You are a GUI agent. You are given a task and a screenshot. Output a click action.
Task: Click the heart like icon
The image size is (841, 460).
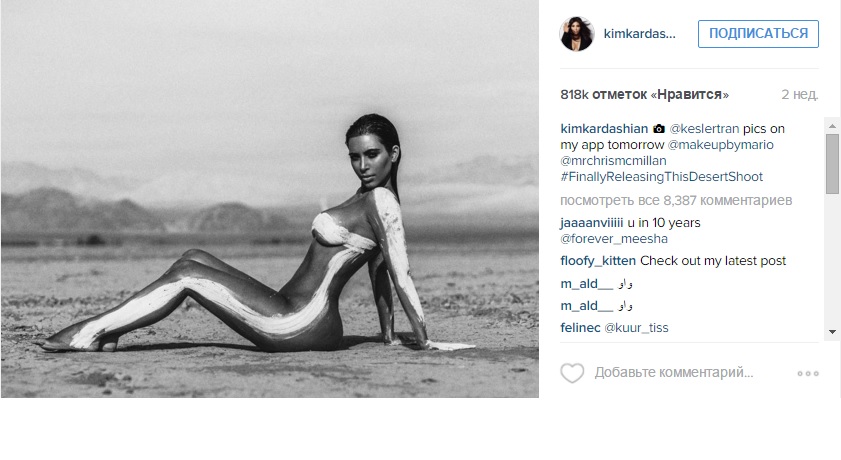tap(572, 373)
